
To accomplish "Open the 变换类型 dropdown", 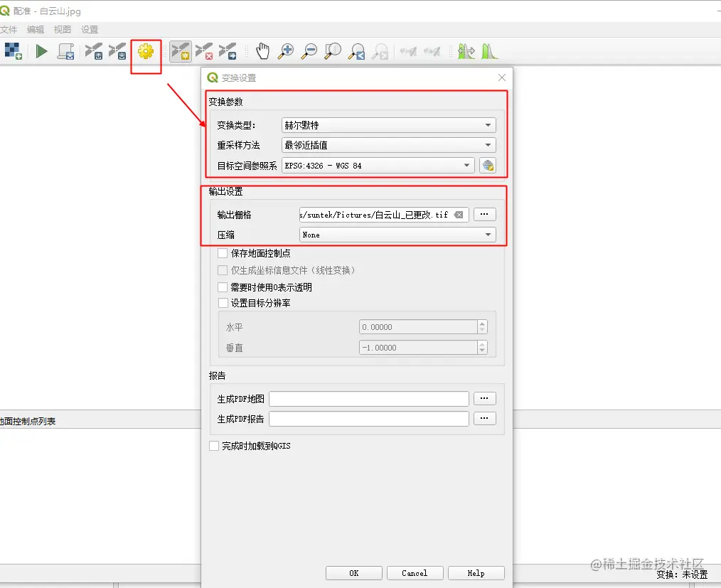I will (x=388, y=125).
